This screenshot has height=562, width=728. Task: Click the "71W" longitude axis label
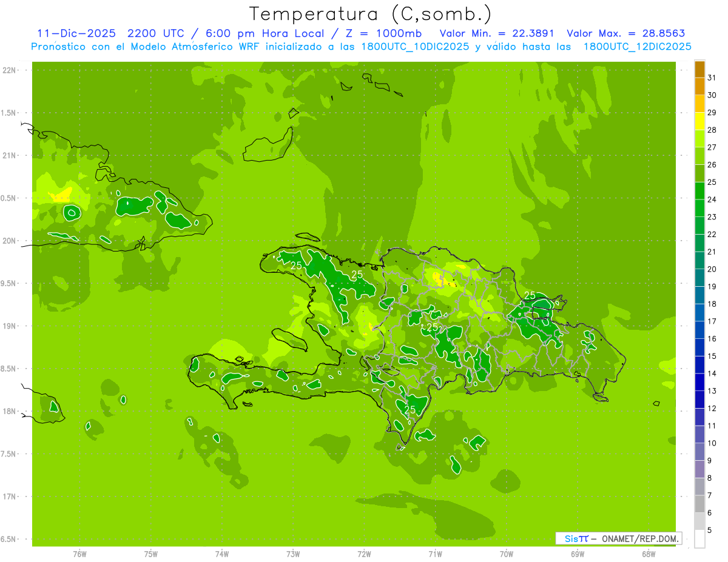pyautogui.click(x=435, y=554)
